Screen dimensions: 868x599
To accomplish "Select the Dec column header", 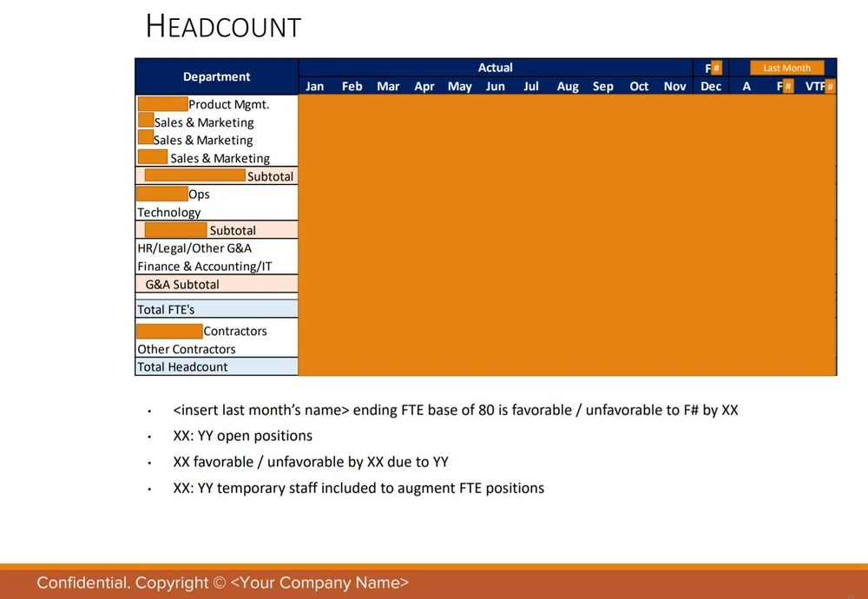I will [711, 86].
